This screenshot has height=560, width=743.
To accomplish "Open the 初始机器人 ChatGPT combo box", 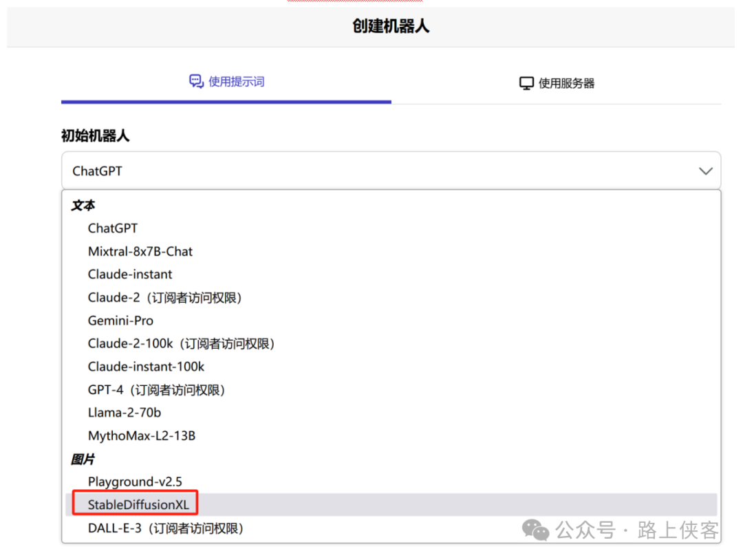I will pyautogui.click(x=391, y=171).
